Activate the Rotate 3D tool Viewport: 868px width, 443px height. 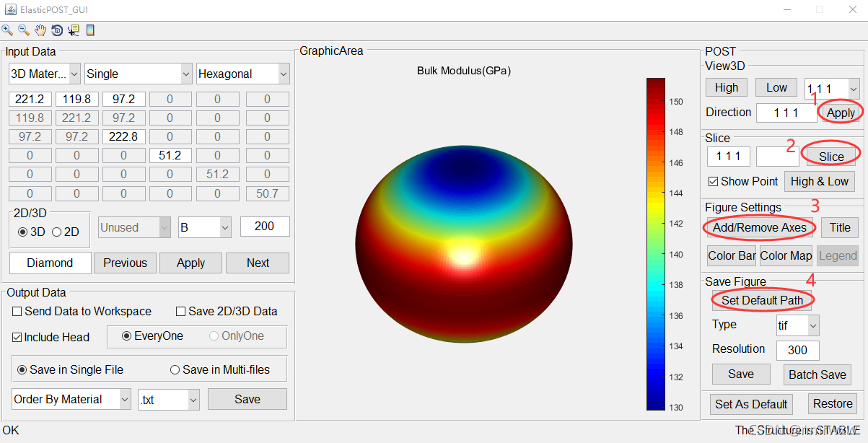point(57,30)
